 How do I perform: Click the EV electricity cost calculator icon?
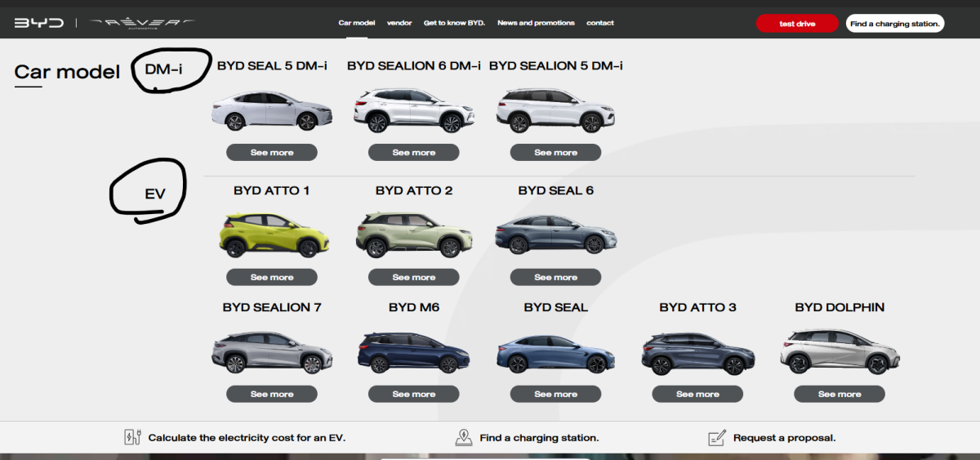coord(132,437)
